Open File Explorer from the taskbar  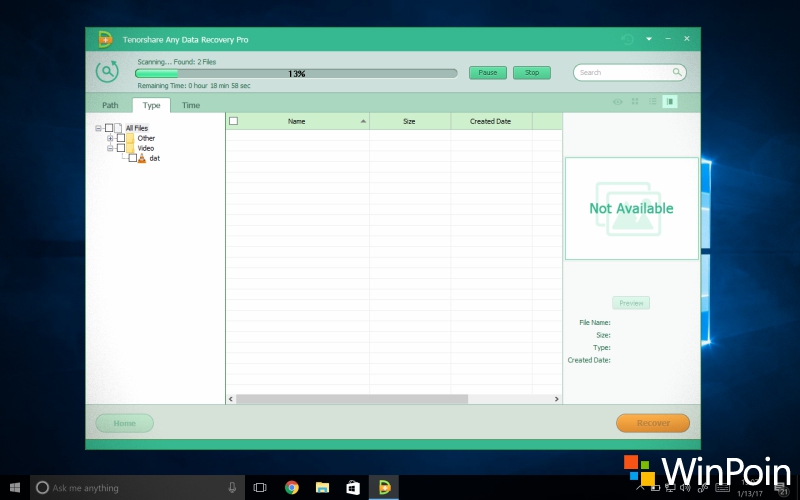coord(322,488)
